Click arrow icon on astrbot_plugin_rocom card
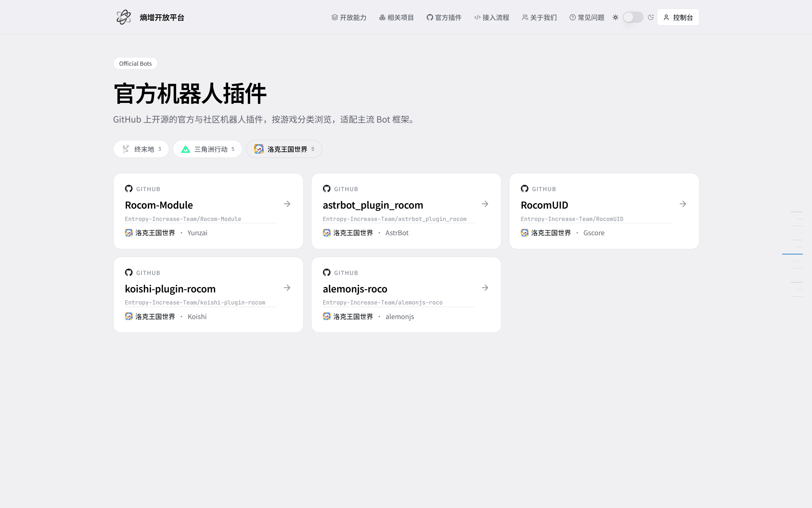Image resolution: width=812 pixels, height=508 pixels. pyautogui.click(x=485, y=204)
